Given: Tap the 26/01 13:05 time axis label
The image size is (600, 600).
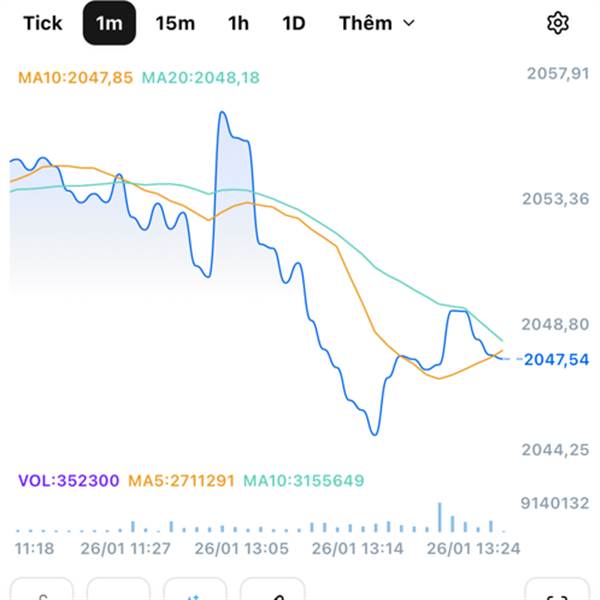Looking at the screenshot, I should tap(241, 548).
